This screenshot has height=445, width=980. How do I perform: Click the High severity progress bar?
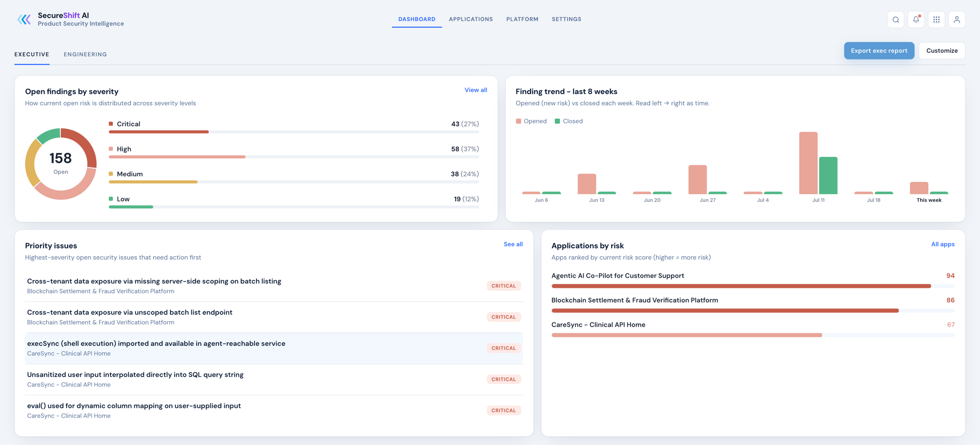[294, 157]
